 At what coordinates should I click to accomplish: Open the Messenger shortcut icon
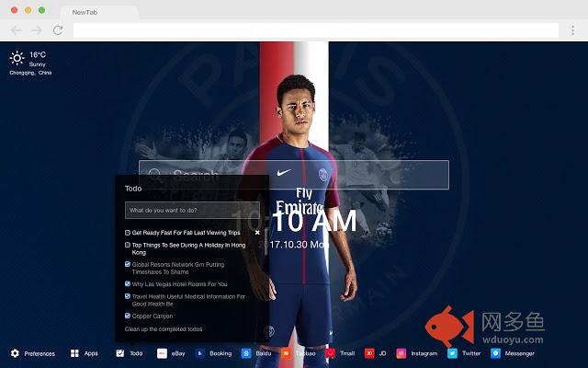click(495, 353)
